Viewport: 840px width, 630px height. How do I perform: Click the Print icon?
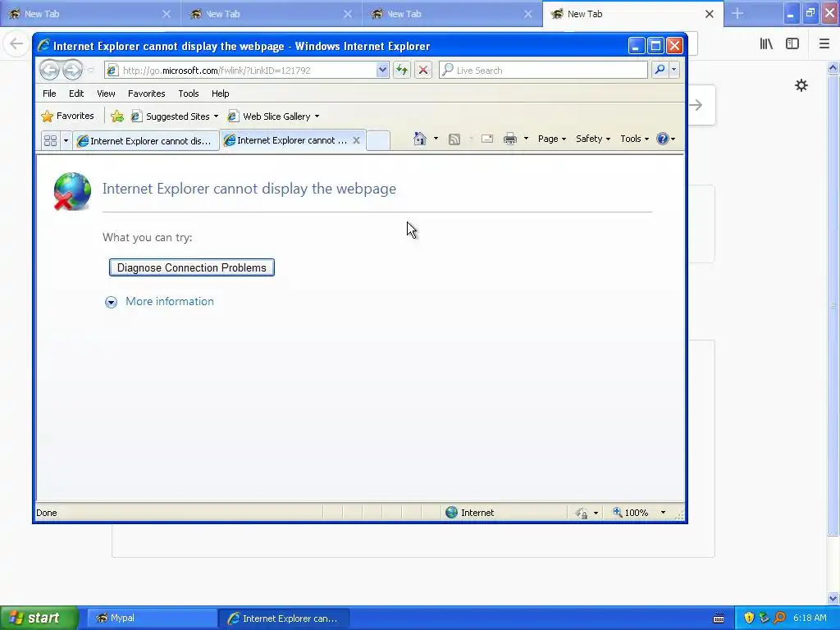tap(510, 139)
